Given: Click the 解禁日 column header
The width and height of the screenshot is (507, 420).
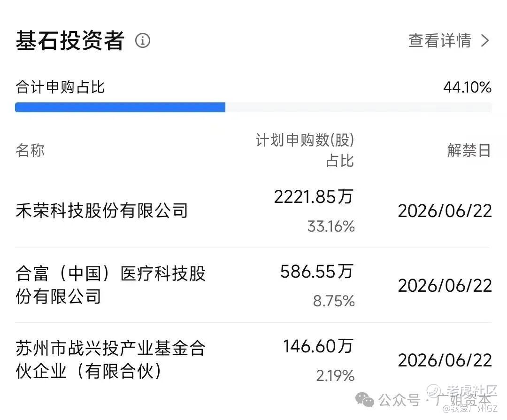Looking at the screenshot, I should (x=469, y=151).
